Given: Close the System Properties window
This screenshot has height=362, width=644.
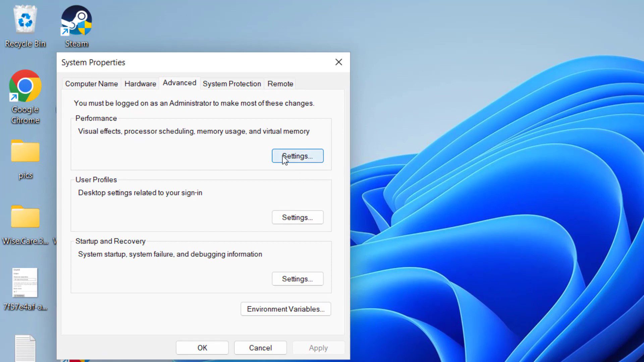Looking at the screenshot, I should pyautogui.click(x=339, y=62).
